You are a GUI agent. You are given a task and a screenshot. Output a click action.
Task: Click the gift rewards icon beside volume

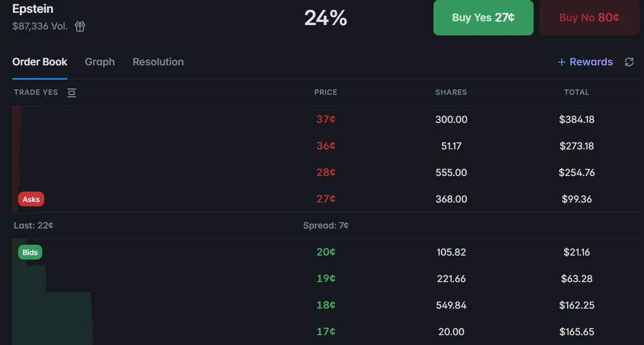coord(80,26)
